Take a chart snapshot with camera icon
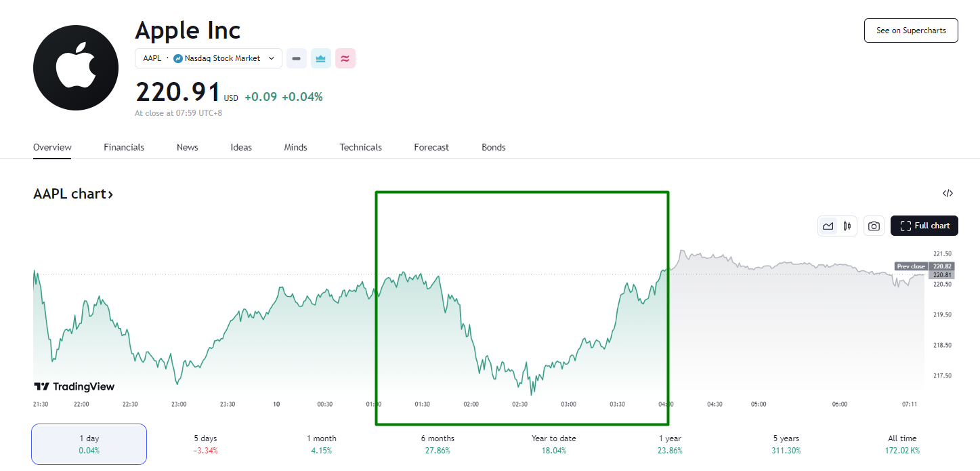The height and width of the screenshot is (471, 980). [874, 226]
